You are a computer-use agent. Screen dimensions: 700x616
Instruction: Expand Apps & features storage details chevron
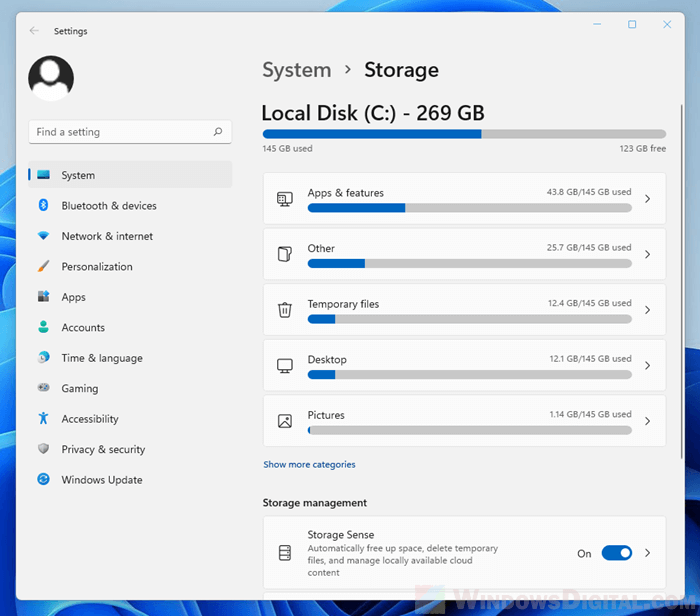647,199
